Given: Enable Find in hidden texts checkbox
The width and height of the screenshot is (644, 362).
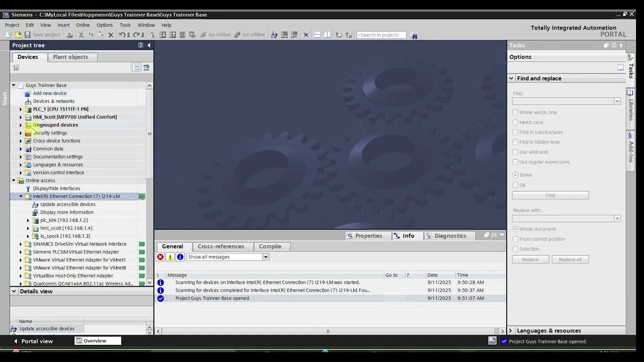Looking at the screenshot, I should [515, 142].
